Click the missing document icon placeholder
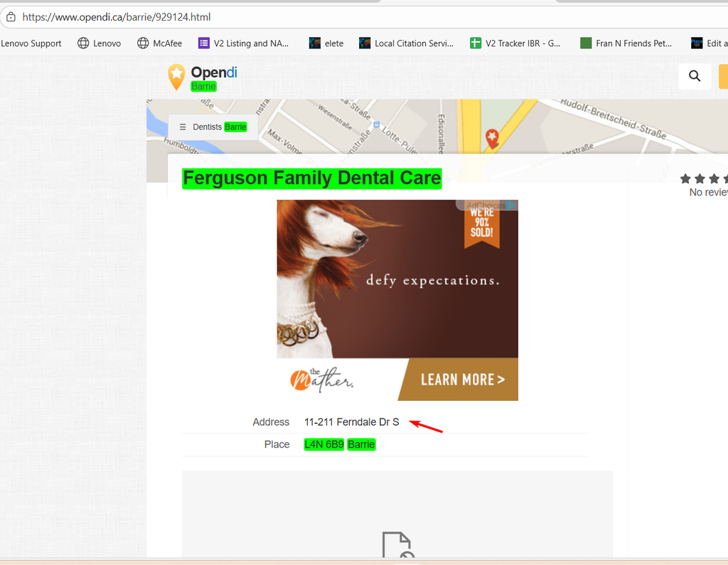The width and height of the screenshot is (728, 565). pyautogui.click(x=398, y=544)
